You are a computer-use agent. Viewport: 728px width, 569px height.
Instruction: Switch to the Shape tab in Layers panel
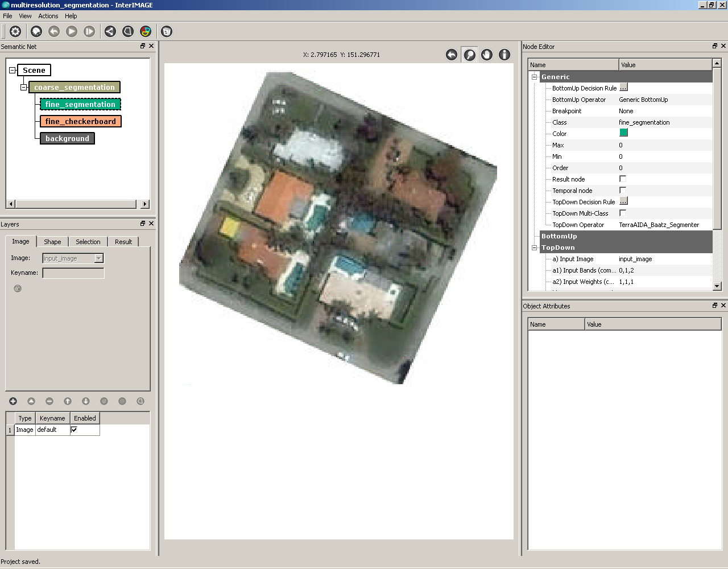pos(52,241)
